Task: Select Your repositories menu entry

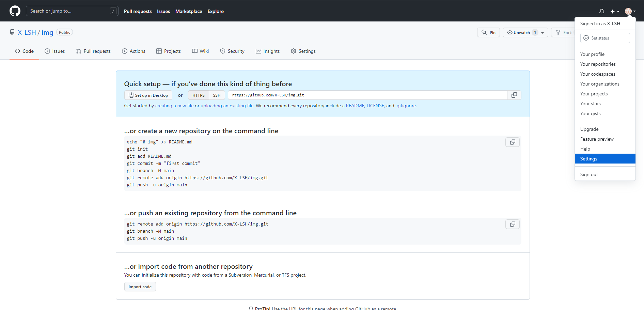Action: click(605, 64)
